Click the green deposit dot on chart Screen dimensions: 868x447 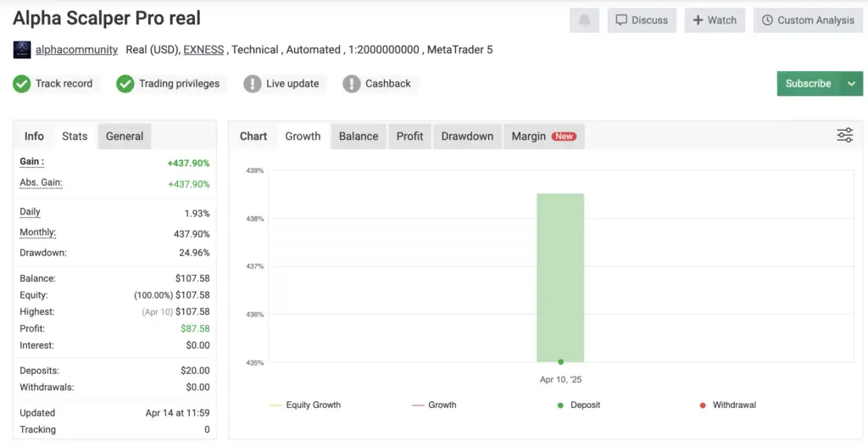[x=560, y=362]
